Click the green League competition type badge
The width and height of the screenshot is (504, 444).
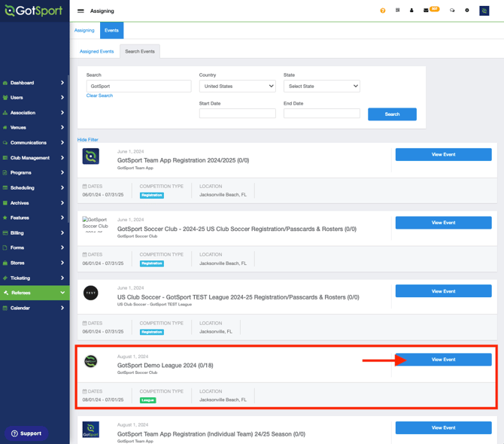(148, 400)
